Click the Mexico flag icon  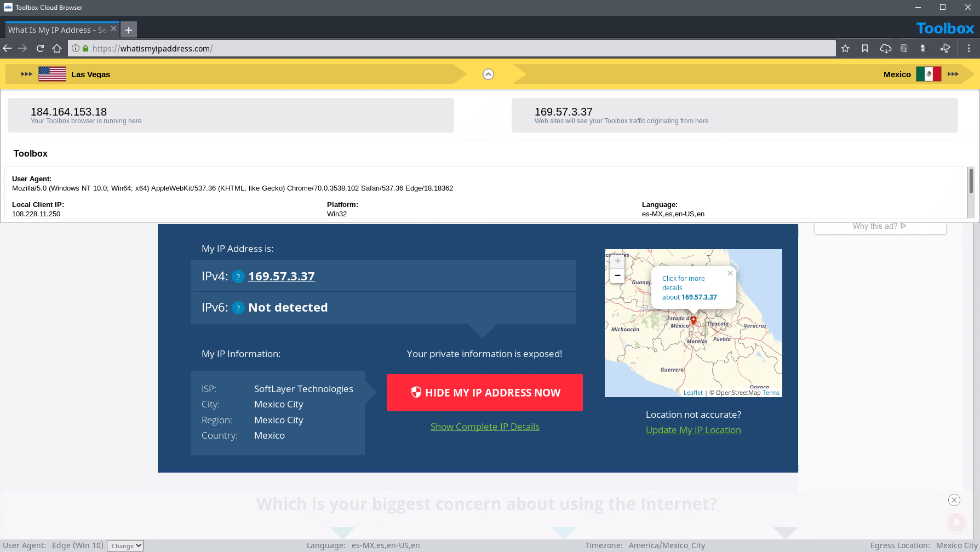[929, 74]
